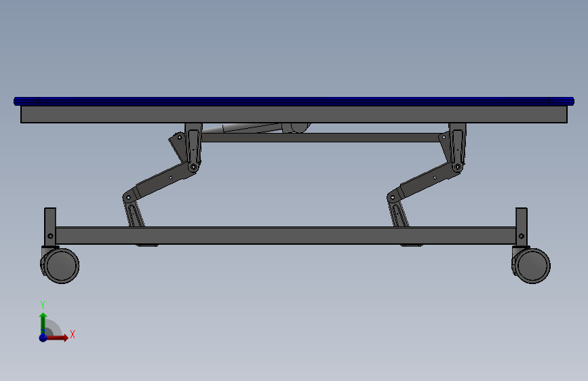Screen dimensions: 588x381
Task: Click the green Y axis of the triad
Action: point(43,323)
